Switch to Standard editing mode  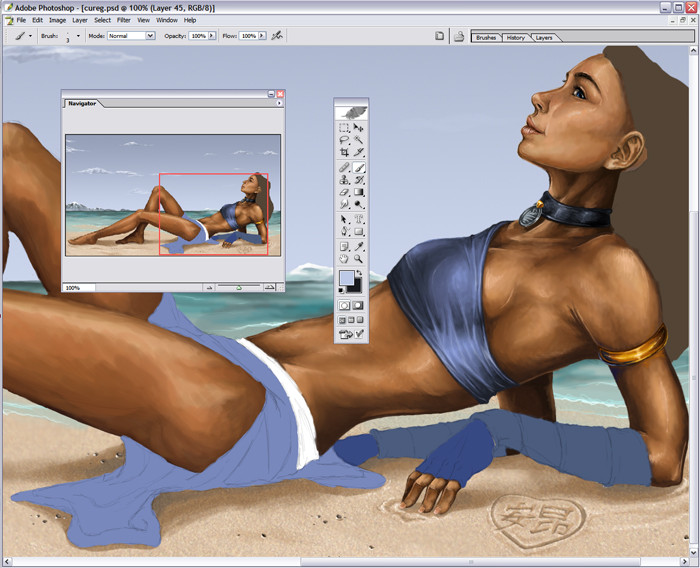[344, 305]
